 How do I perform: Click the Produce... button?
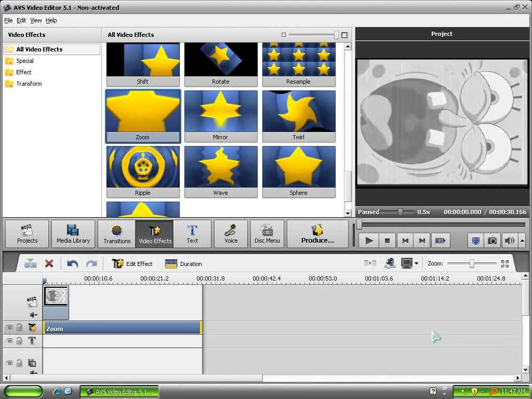[x=317, y=234]
